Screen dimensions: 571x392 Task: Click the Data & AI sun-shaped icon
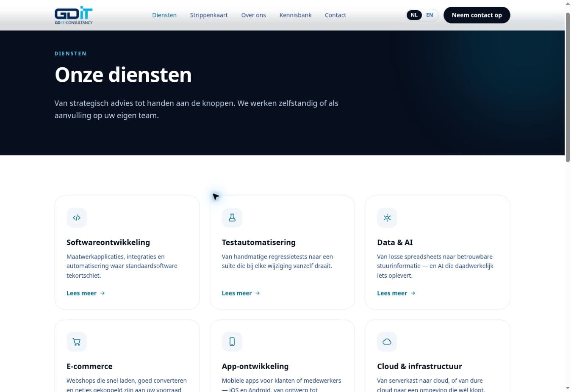point(387,218)
